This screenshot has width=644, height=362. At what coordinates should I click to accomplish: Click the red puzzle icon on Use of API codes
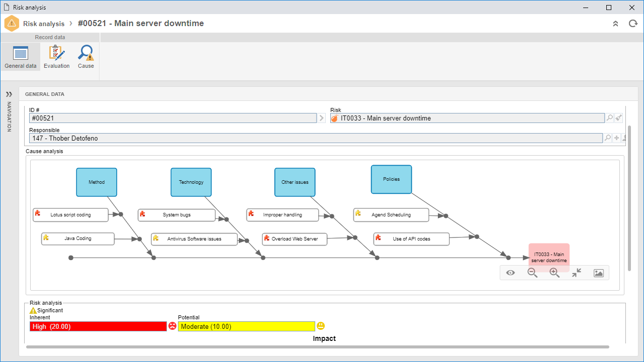378,237
